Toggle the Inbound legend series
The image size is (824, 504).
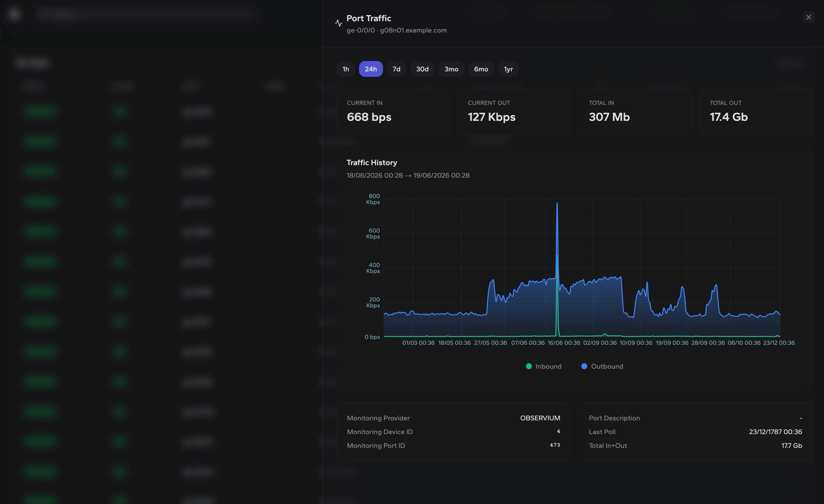pyautogui.click(x=543, y=366)
